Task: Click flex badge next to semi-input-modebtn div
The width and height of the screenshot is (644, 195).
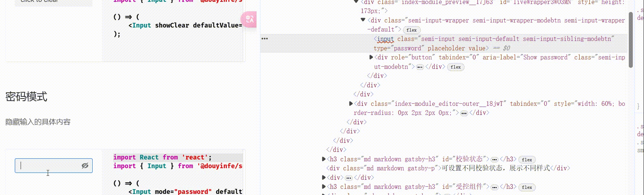Action: pyautogui.click(x=456, y=67)
